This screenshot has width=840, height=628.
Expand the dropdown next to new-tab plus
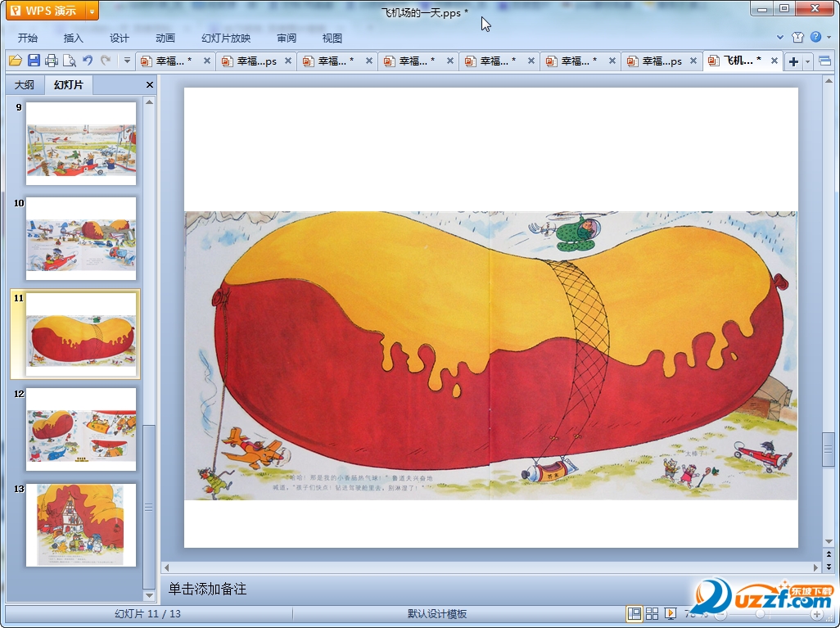pyautogui.click(x=807, y=61)
